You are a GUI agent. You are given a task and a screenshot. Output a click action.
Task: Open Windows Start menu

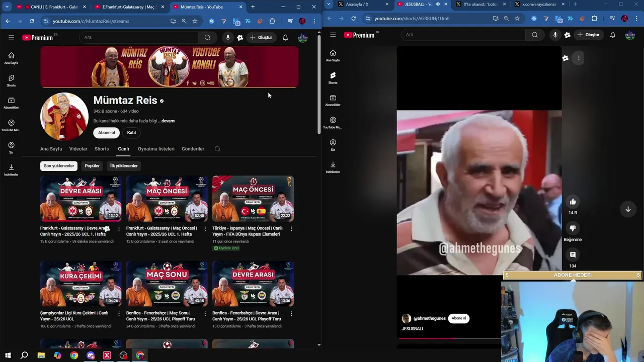(x=8, y=355)
